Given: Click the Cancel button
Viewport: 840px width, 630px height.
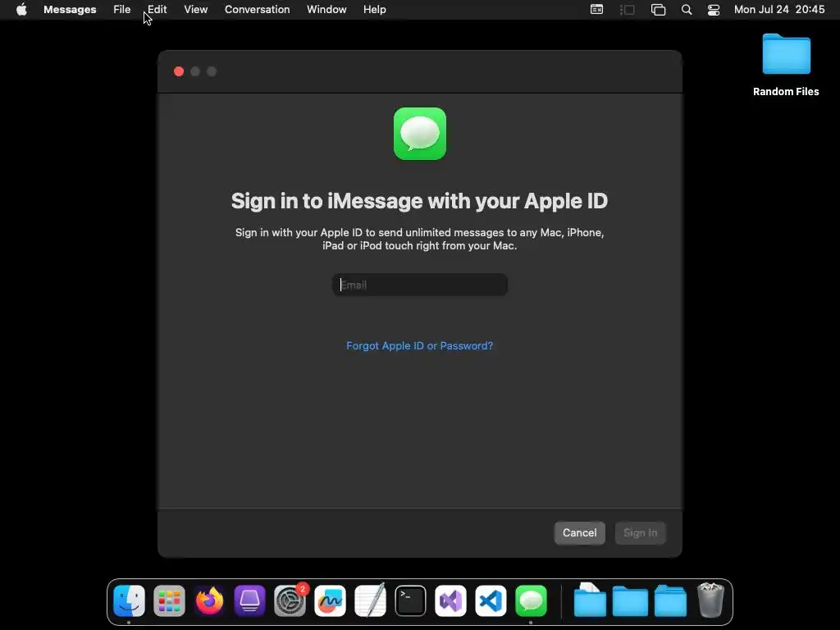Looking at the screenshot, I should click(x=580, y=533).
